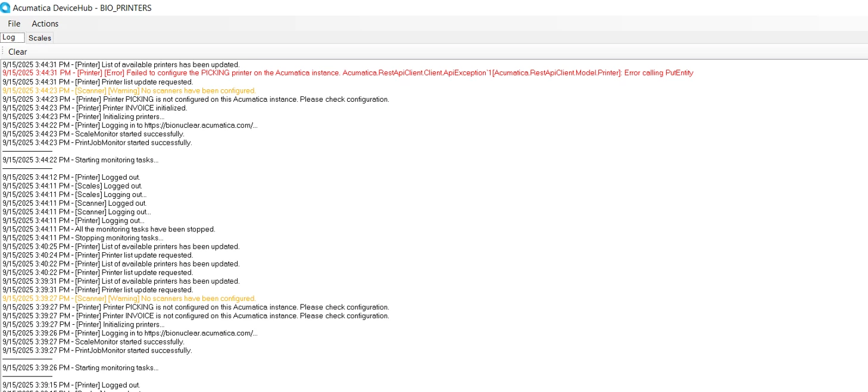Clear the log with the Clear button
The height and width of the screenshot is (392, 868).
pyautogui.click(x=18, y=52)
